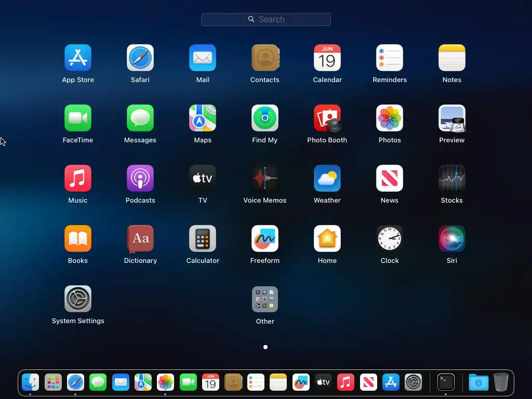Viewport: 532px width, 399px height.
Task: Launch the Preview app
Action: (x=452, y=118)
